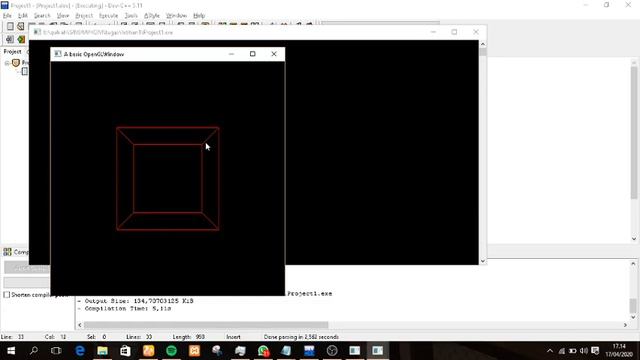
Task: Open the Window menu
Action: [x=176, y=16]
